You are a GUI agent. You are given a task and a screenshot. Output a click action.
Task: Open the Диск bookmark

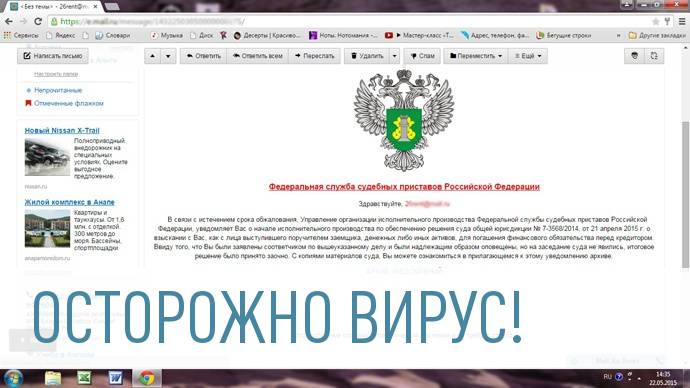[202, 35]
